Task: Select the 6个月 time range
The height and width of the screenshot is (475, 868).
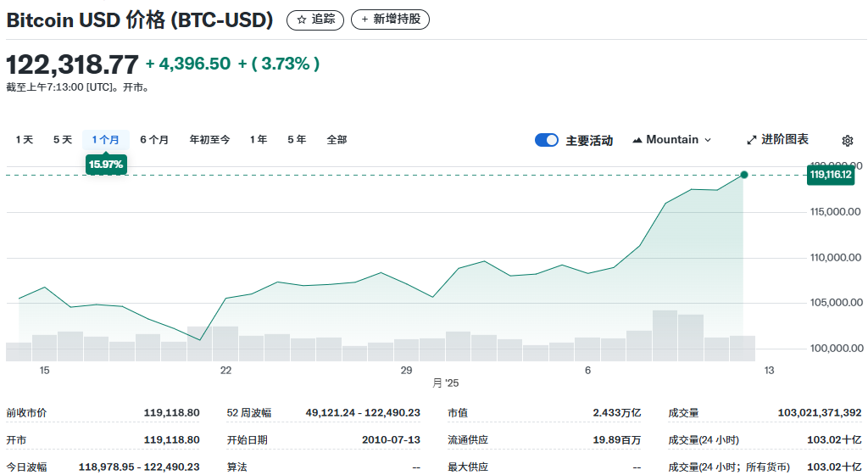Action: (x=154, y=139)
